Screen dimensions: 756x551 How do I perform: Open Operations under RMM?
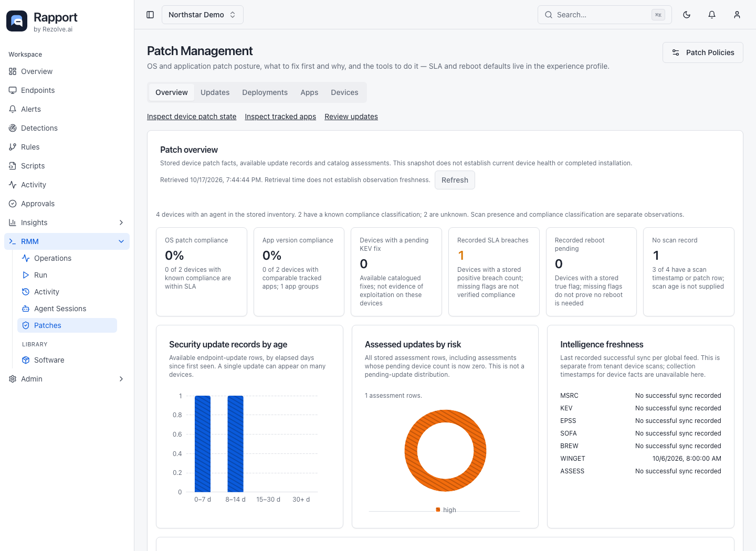67,258
